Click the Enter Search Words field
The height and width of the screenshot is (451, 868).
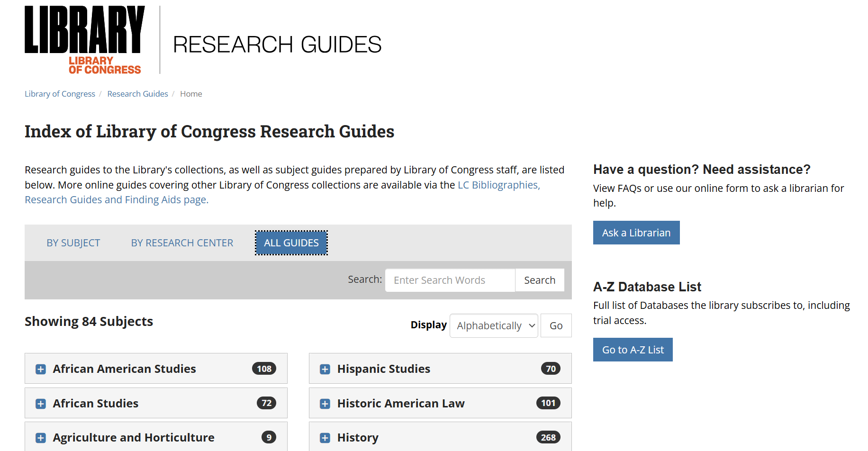[x=450, y=280]
